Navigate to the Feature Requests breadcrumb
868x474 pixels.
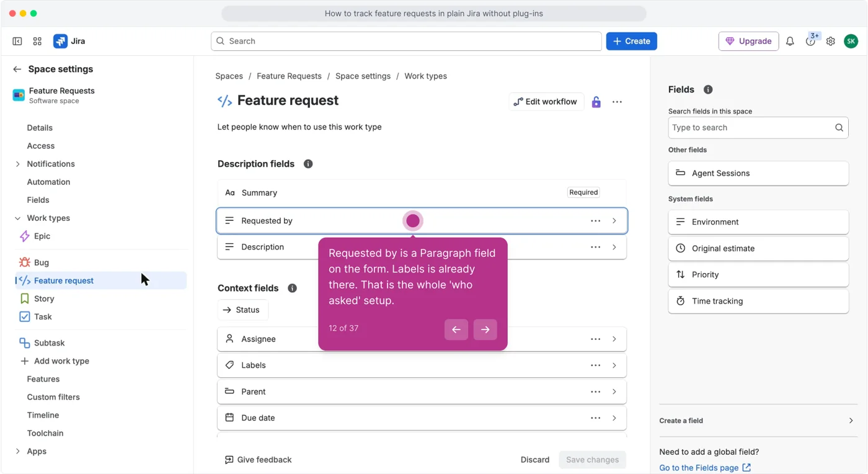(x=289, y=76)
